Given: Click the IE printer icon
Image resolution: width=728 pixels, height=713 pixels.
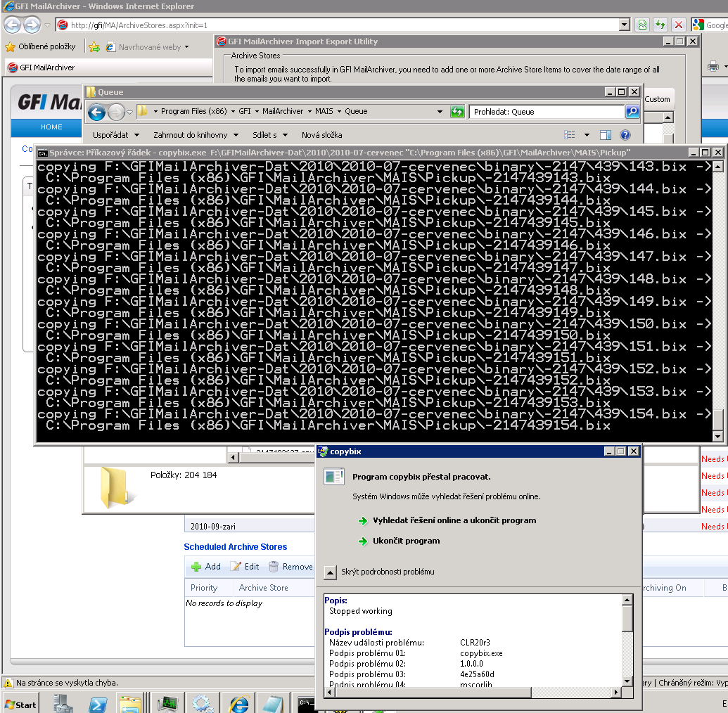Looking at the screenshot, I should tap(713, 66).
